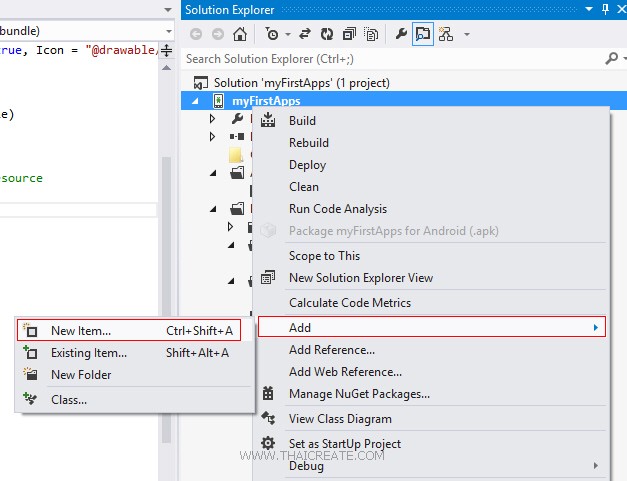This screenshot has height=481, width=627.
Task: Open the toolbar overflow options arrow
Action: point(467,34)
